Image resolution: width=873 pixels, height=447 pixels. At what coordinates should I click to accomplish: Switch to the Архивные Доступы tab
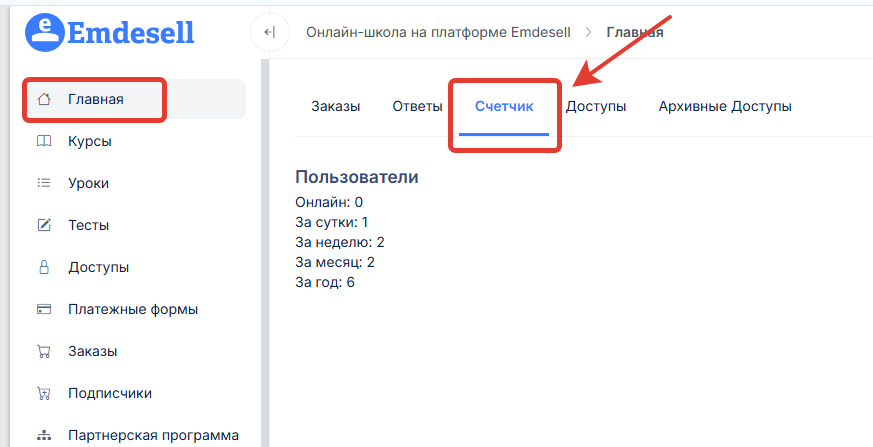(725, 106)
